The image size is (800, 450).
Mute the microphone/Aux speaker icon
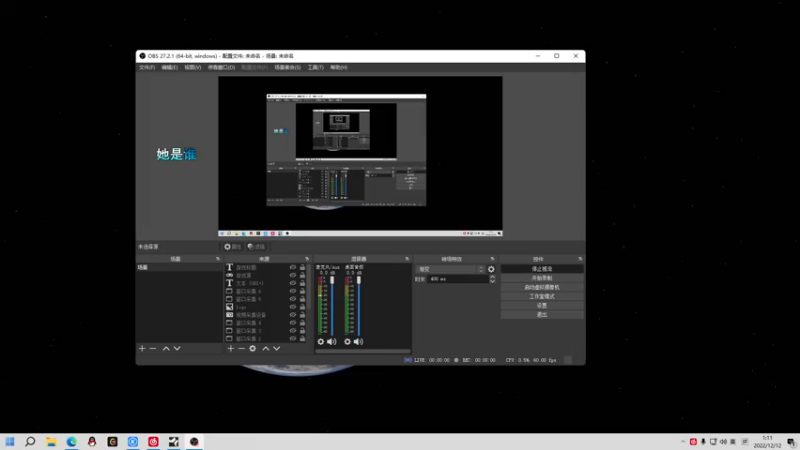tap(332, 341)
